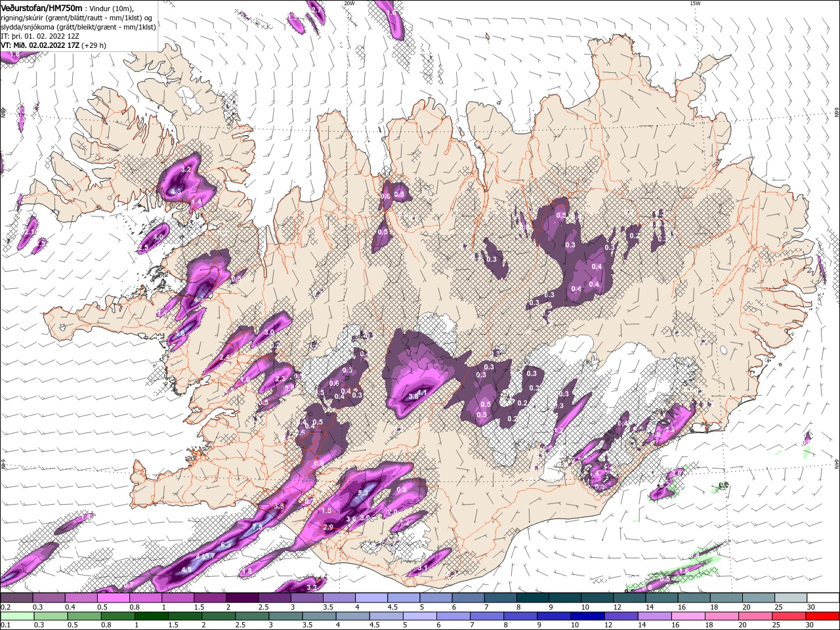Pick the snow scale swatch starting at 3.5
Screen dimensions: 840x630
click(339, 598)
